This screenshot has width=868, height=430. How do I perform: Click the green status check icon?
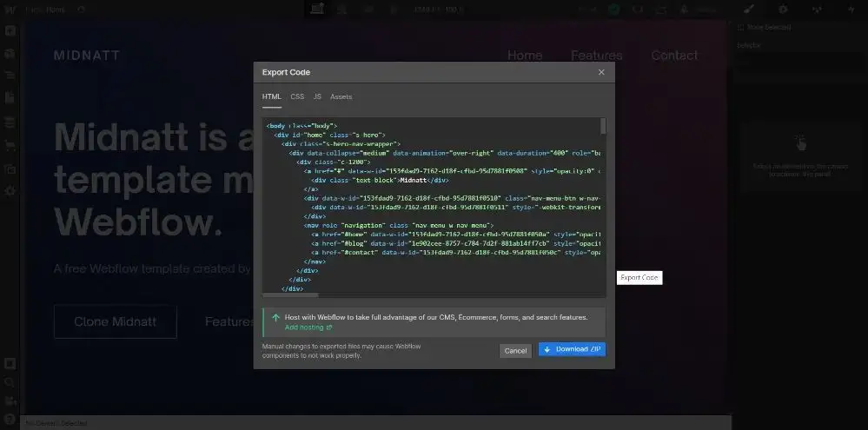614,10
